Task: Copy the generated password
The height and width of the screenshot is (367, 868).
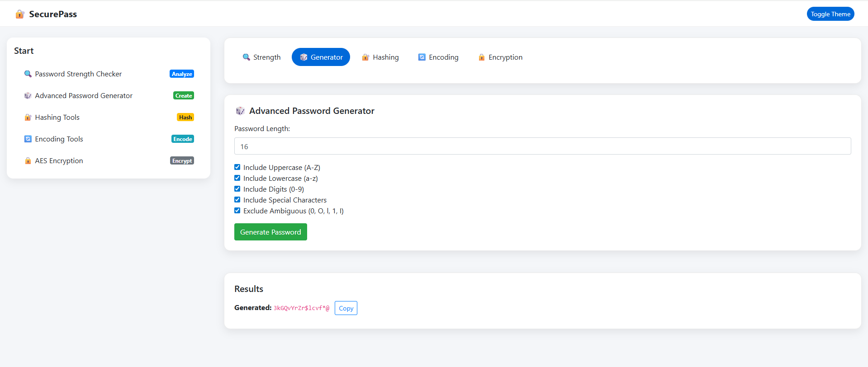Action: coord(346,308)
